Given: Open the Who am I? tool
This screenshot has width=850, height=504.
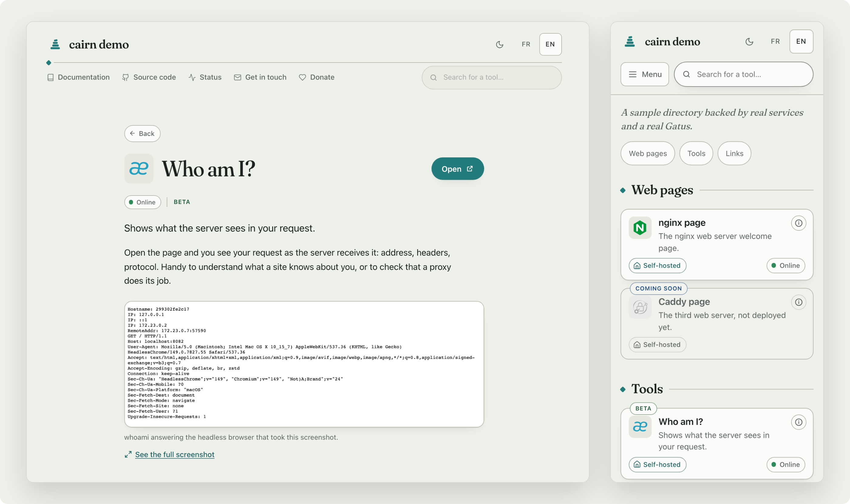Looking at the screenshot, I should coord(457,169).
